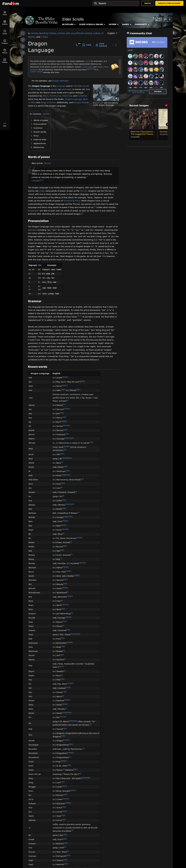
Task: Open the Articles Needing Citation category link
Action: click(x=44, y=33)
